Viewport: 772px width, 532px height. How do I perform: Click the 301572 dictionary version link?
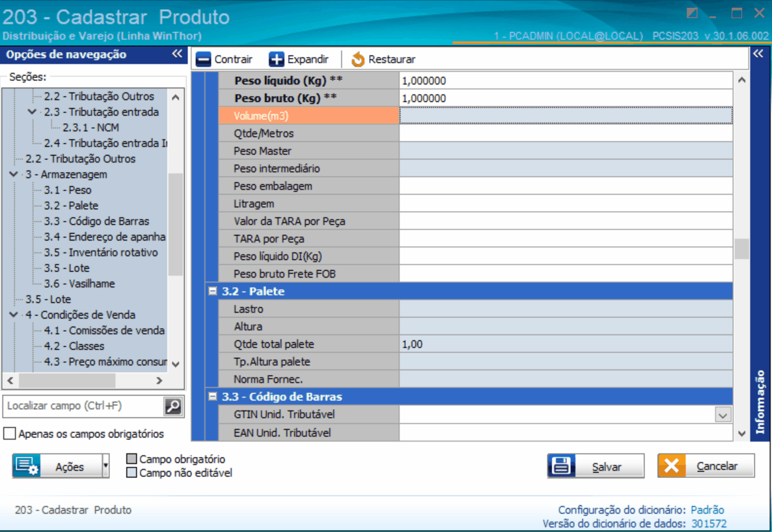(x=709, y=524)
